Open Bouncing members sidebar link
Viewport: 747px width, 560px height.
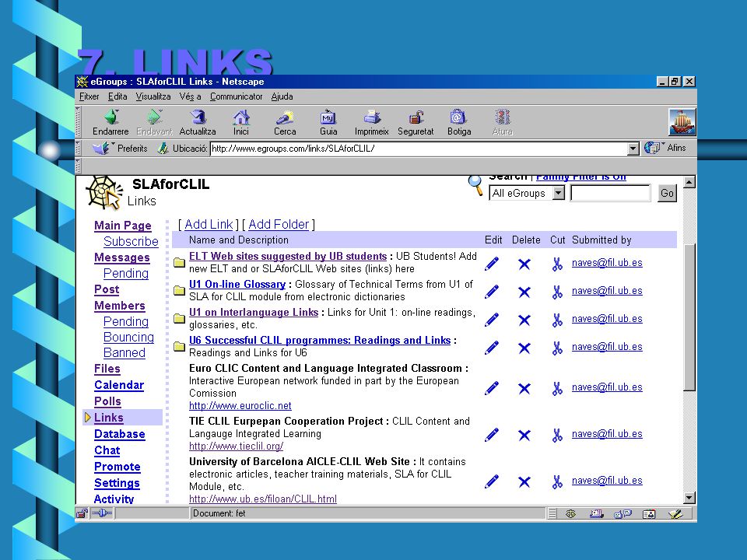pyautogui.click(x=128, y=337)
